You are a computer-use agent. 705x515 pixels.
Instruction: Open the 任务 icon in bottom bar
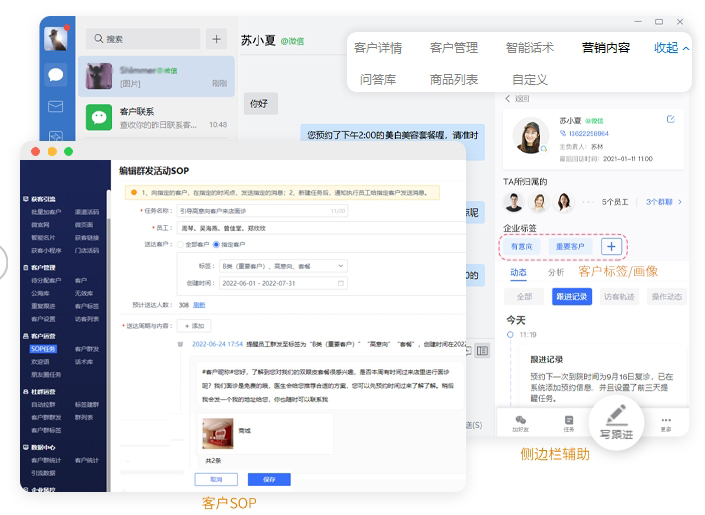569,424
